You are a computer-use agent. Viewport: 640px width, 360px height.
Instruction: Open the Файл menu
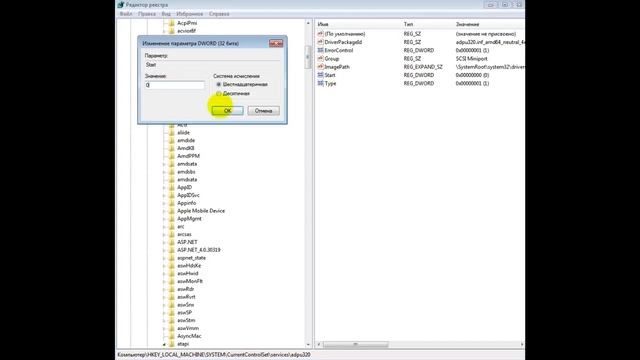(x=126, y=14)
